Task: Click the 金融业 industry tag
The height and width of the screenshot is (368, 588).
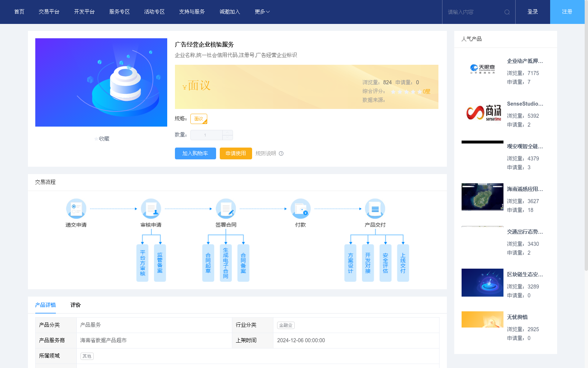Action: pos(286,325)
